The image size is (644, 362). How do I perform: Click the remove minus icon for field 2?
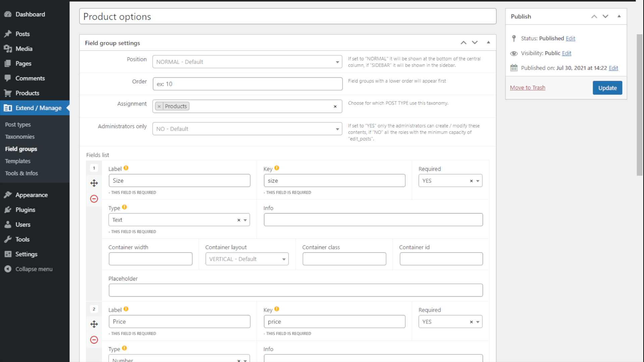click(94, 340)
